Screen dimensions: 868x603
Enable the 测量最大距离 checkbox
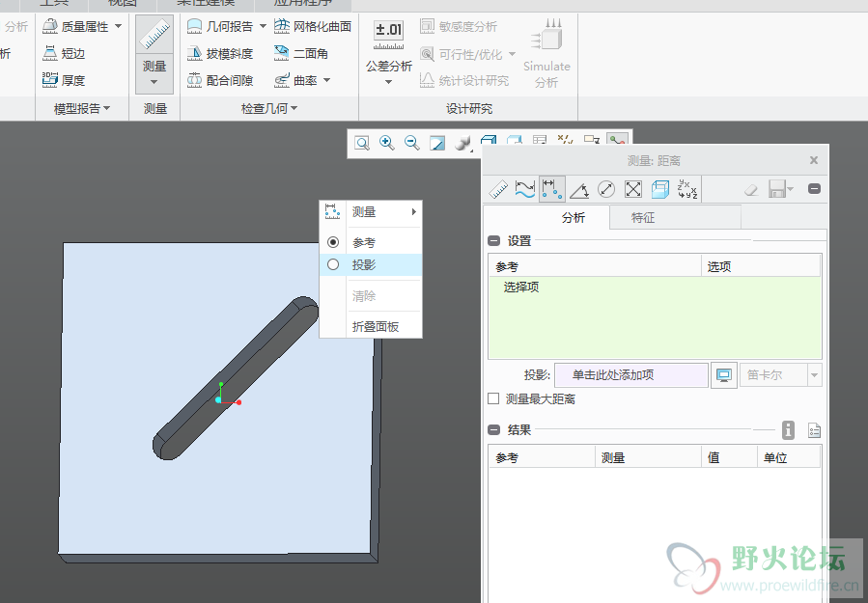493,398
